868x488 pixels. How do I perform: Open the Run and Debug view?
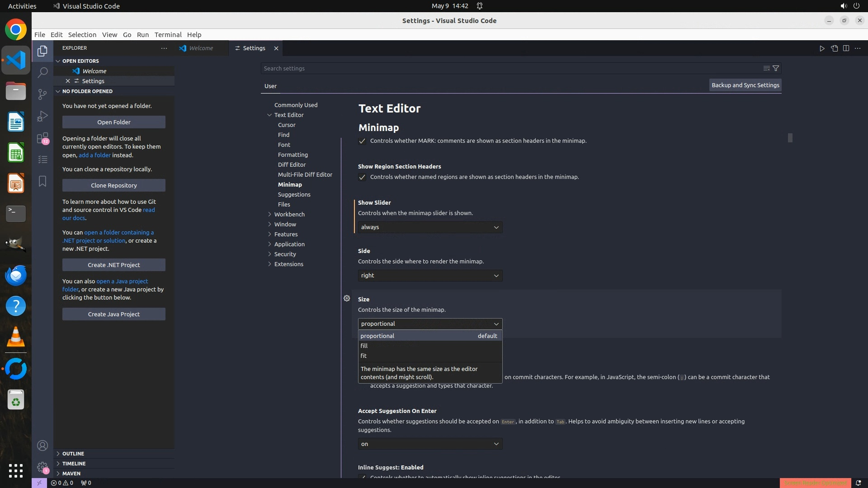(42, 116)
